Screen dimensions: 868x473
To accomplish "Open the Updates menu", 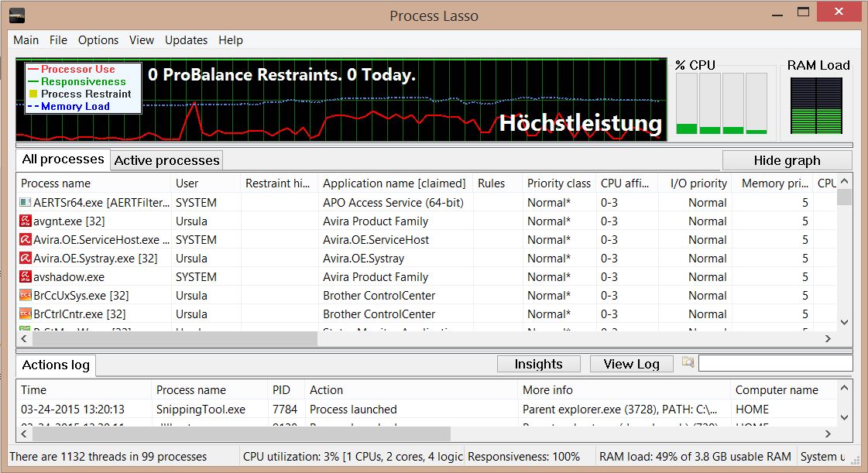I will tap(186, 39).
